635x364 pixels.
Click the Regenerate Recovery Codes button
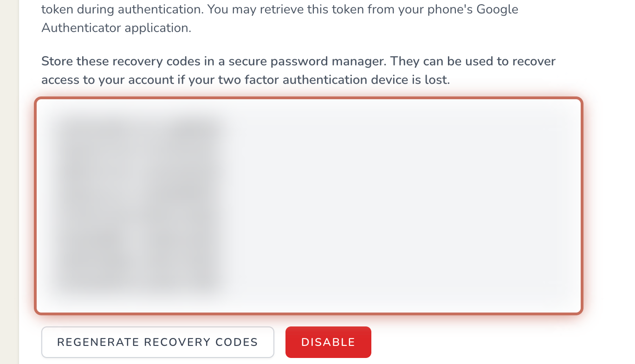pyautogui.click(x=157, y=342)
